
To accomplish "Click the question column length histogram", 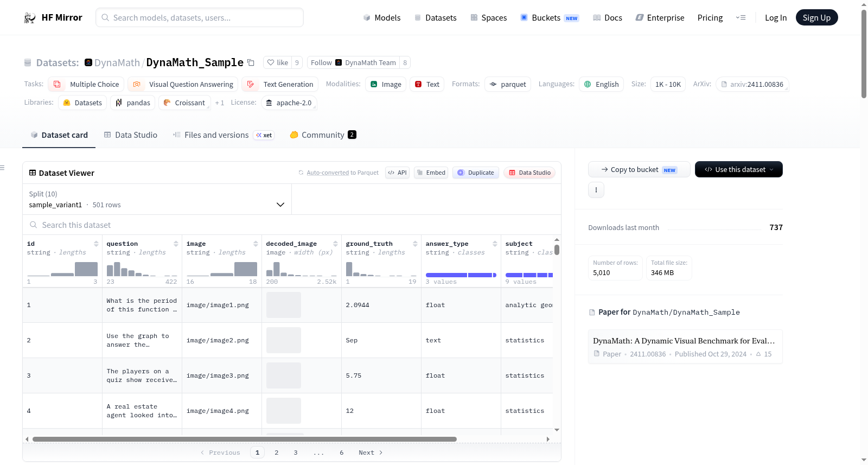I will tap(142, 269).
